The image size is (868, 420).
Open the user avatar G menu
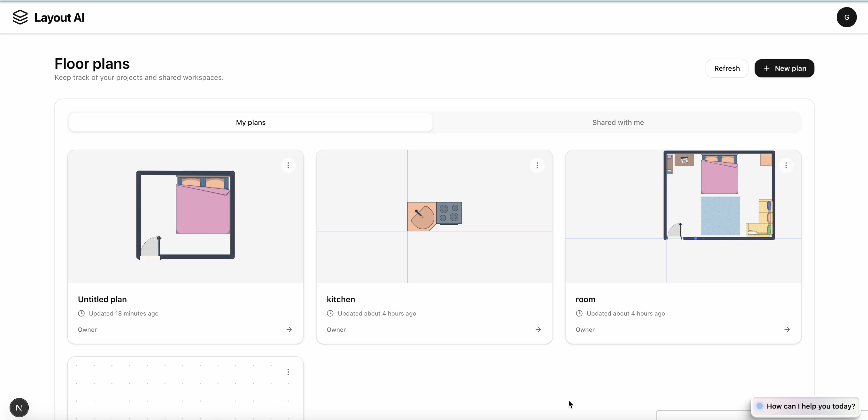point(846,17)
